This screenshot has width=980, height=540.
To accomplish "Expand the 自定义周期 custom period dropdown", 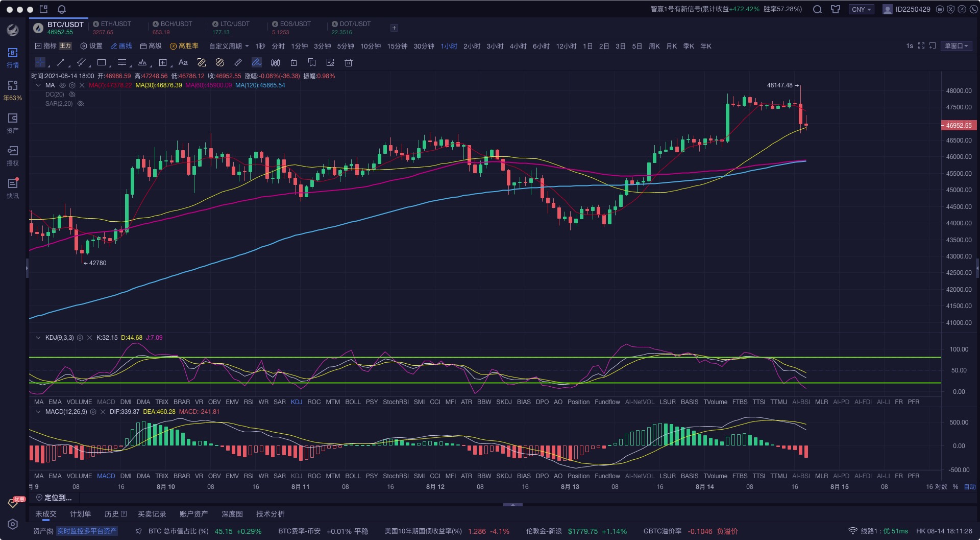I will click(229, 46).
